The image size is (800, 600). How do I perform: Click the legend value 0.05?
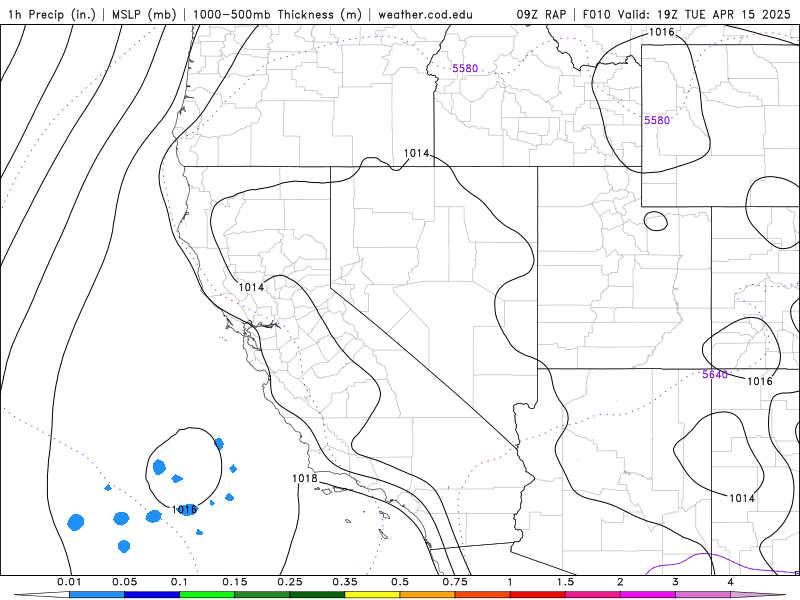click(x=124, y=582)
